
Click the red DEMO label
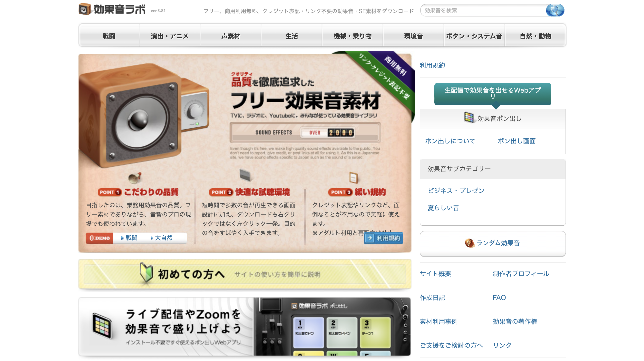pos(99,238)
